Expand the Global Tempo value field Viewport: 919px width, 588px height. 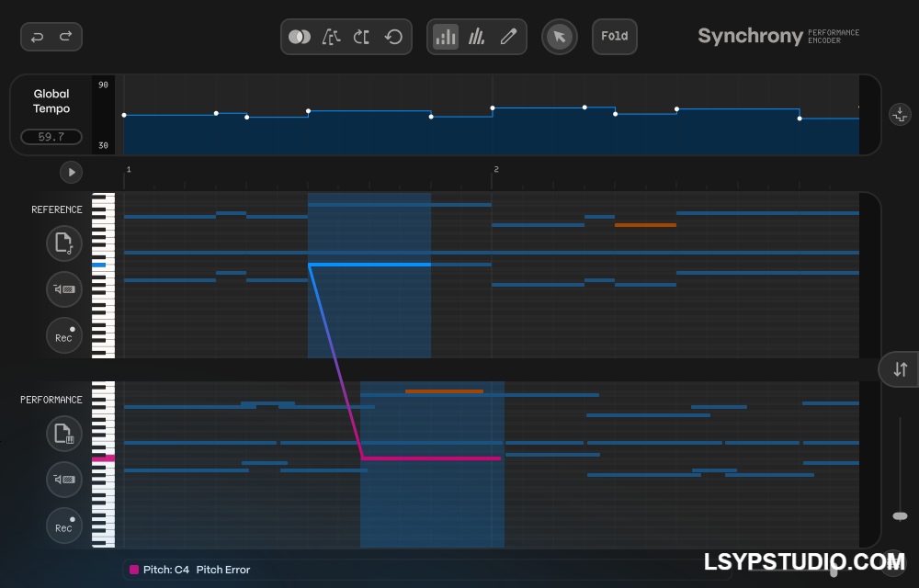coord(51,136)
